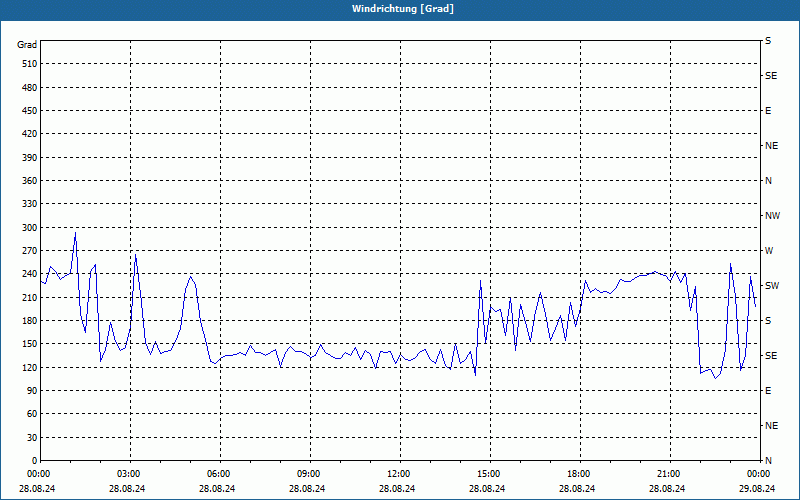Select the 240 value on the left axis
This screenshot has height=500, width=800.
point(30,274)
